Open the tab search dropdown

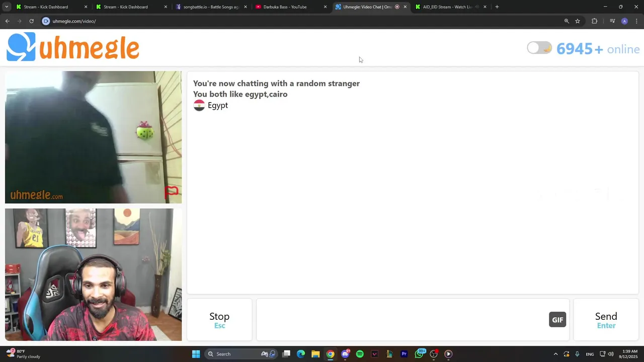(7, 7)
